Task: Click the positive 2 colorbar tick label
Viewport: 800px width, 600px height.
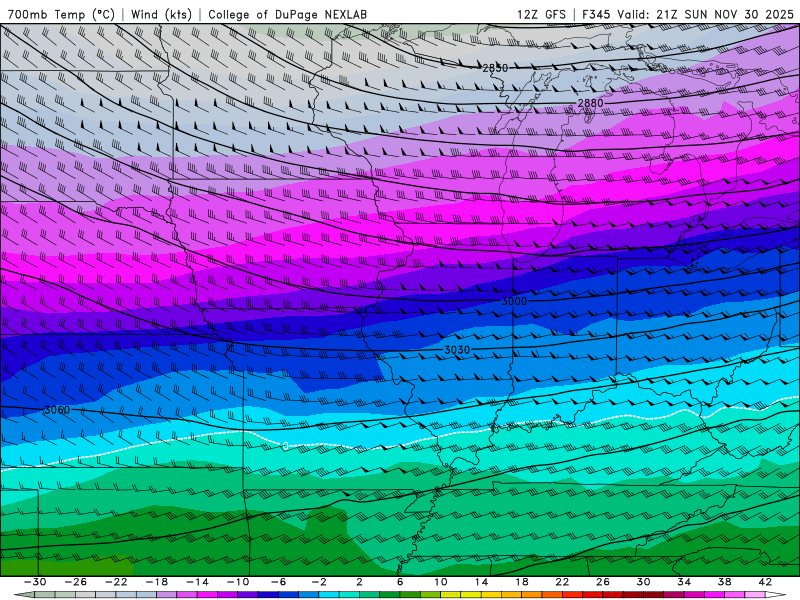Action: tap(360, 582)
